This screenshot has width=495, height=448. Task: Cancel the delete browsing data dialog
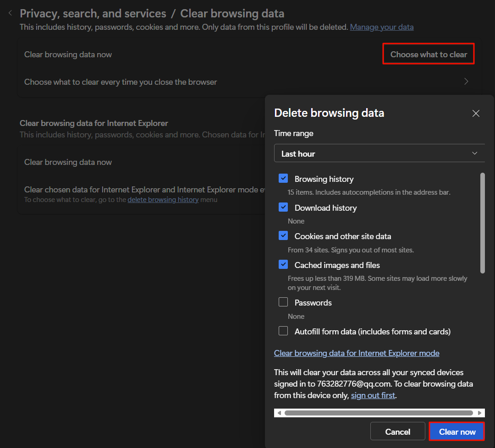tap(397, 432)
